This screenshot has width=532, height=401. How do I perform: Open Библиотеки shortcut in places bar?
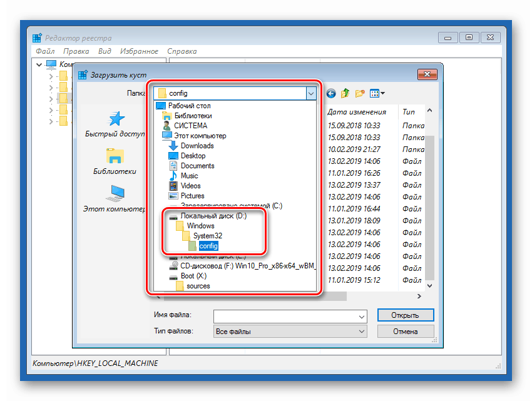pos(115,161)
